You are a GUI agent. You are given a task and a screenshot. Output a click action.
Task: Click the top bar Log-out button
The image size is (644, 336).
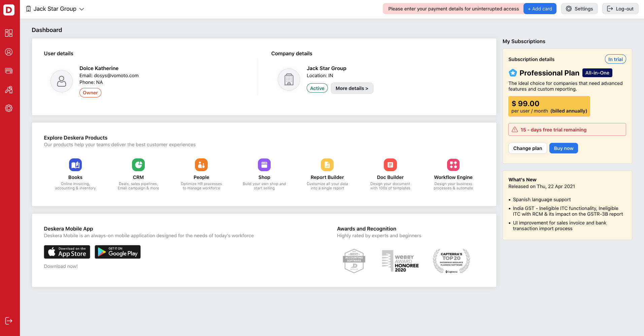click(620, 9)
